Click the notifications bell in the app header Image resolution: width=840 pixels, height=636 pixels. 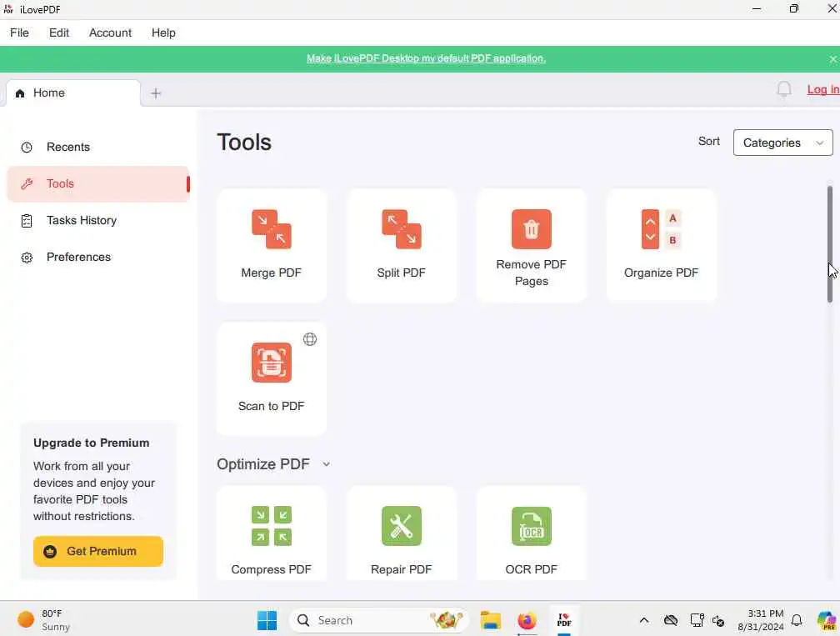coord(783,89)
